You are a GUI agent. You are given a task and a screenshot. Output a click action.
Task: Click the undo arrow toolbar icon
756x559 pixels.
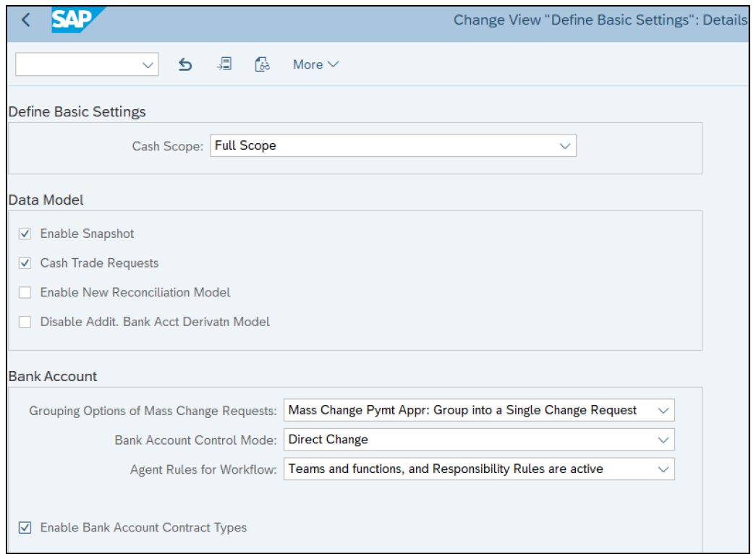(185, 64)
